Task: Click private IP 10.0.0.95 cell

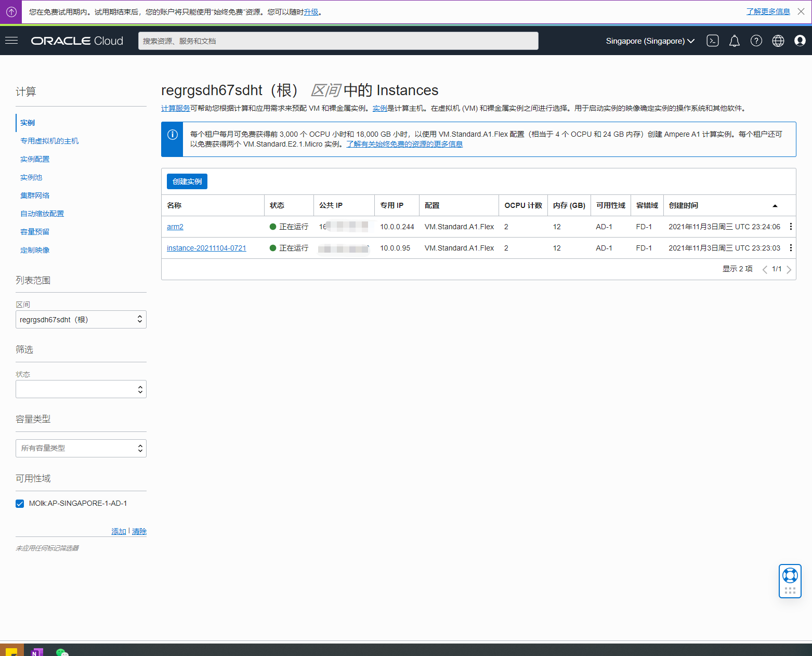Action: [395, 248]
